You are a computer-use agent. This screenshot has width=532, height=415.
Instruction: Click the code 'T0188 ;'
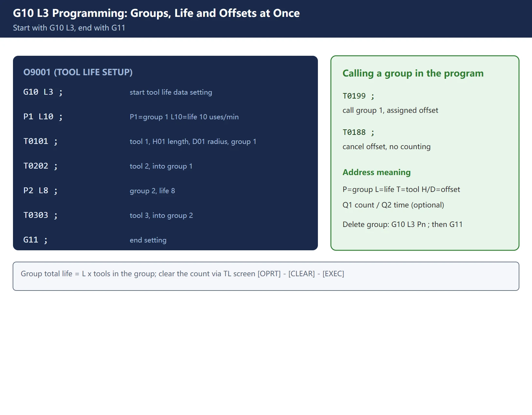(x=358, y=132)
